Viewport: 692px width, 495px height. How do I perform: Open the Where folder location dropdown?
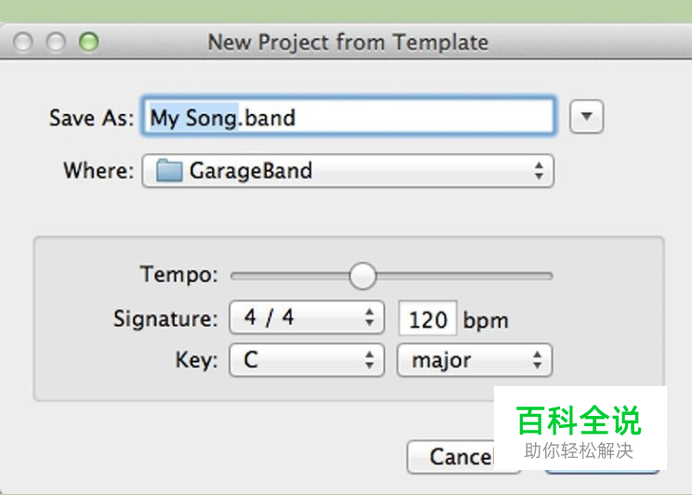[x=347, y=171]
